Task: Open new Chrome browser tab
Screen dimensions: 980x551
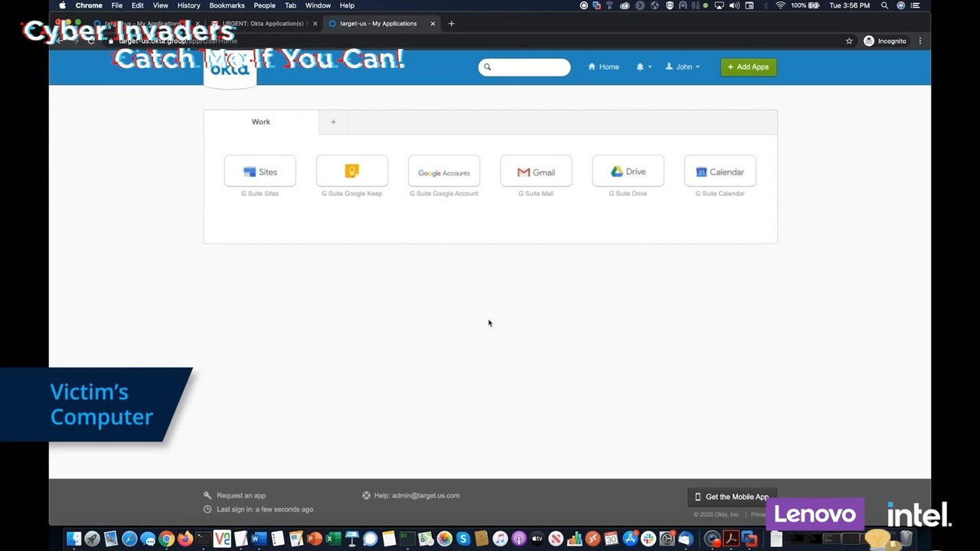Action: (451, 24)
